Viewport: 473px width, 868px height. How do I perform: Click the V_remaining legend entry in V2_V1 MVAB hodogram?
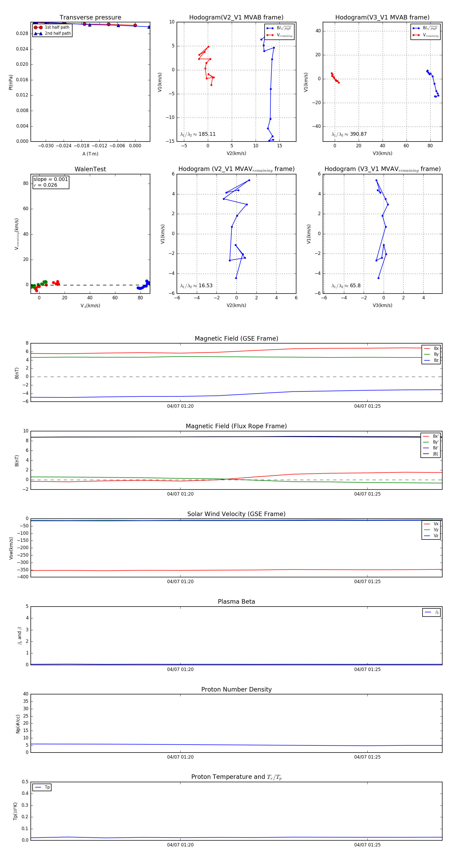279,35
